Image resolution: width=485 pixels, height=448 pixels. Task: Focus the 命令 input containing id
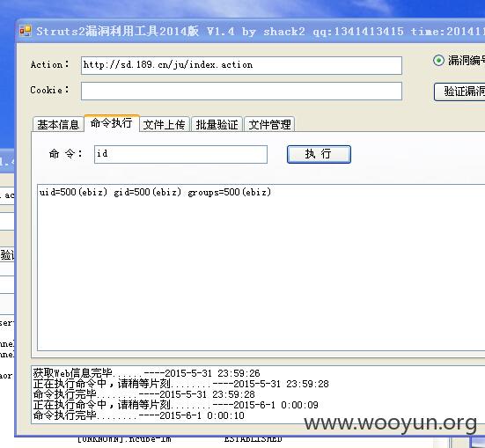pyautogui.click(x=180, y=154)
